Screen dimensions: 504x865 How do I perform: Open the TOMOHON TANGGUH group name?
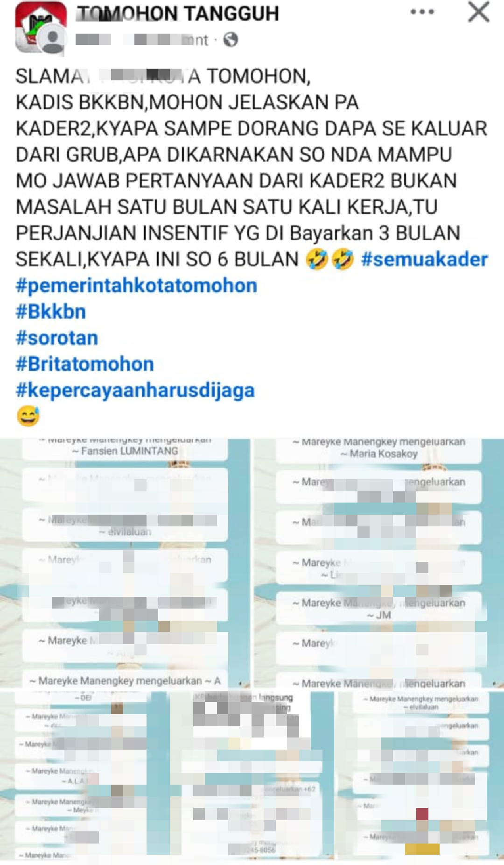point(178,14)
